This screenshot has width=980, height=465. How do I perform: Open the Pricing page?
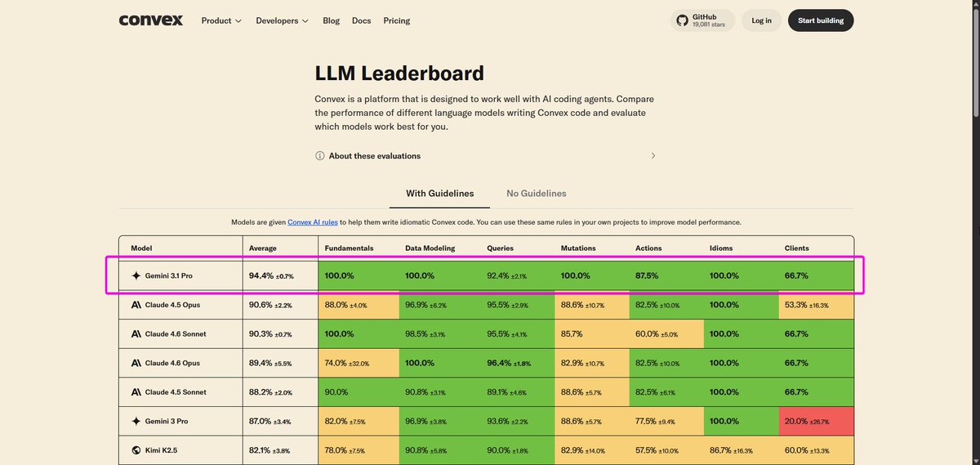point(397,20)
